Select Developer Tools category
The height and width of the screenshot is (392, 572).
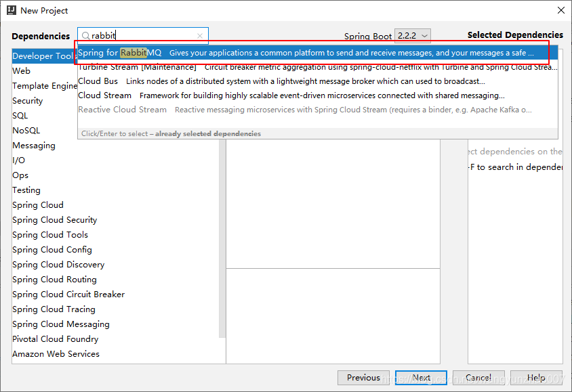click(x=45, y=56)
